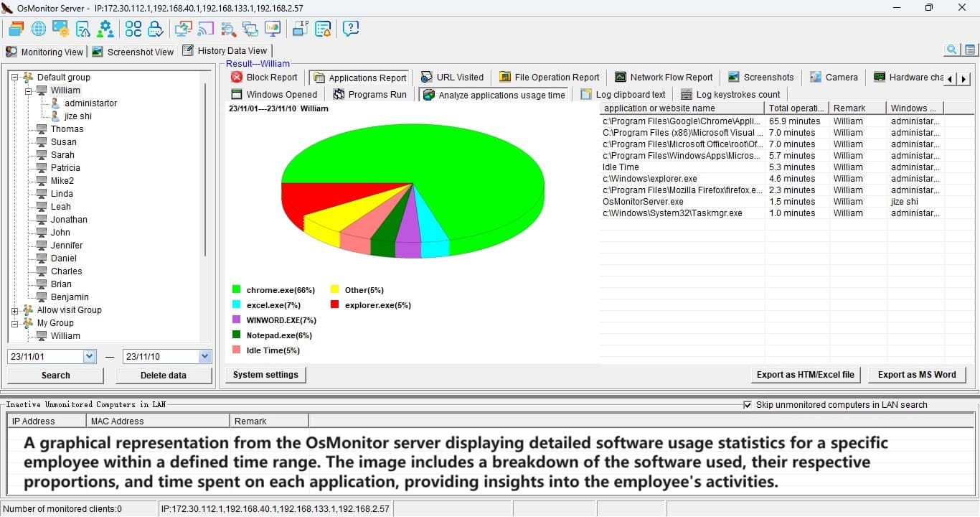This screenshot has width=980, height=517.
Task: Open System settings button
Action: [x=265, y=375]
